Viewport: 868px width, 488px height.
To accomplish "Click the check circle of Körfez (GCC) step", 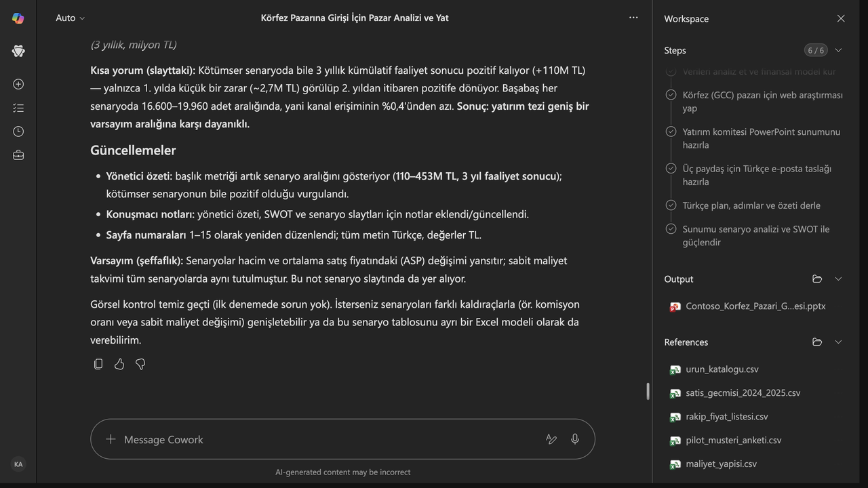I will coord(671,95).
